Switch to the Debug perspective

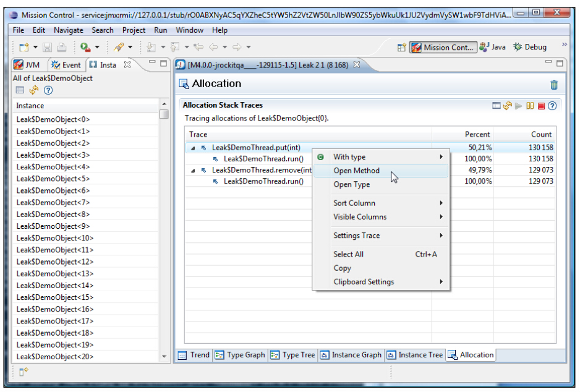point(529,47)
